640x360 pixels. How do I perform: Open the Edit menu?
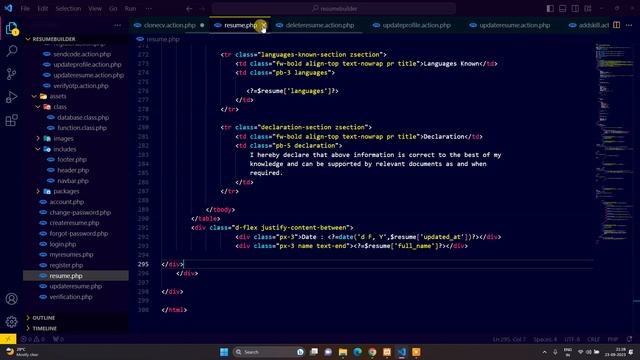click(42, 9)
